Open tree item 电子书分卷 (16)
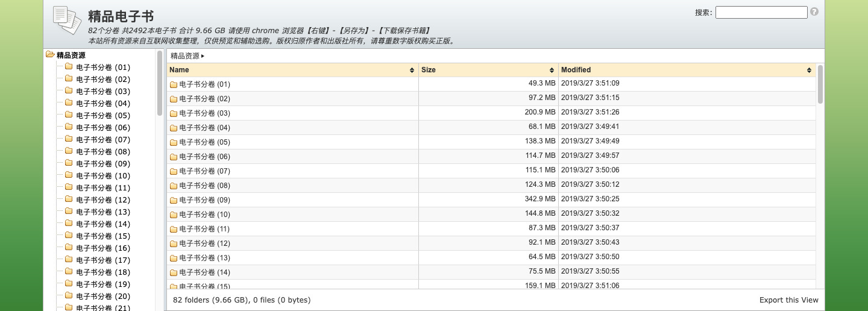 click(x=103, y=248)
